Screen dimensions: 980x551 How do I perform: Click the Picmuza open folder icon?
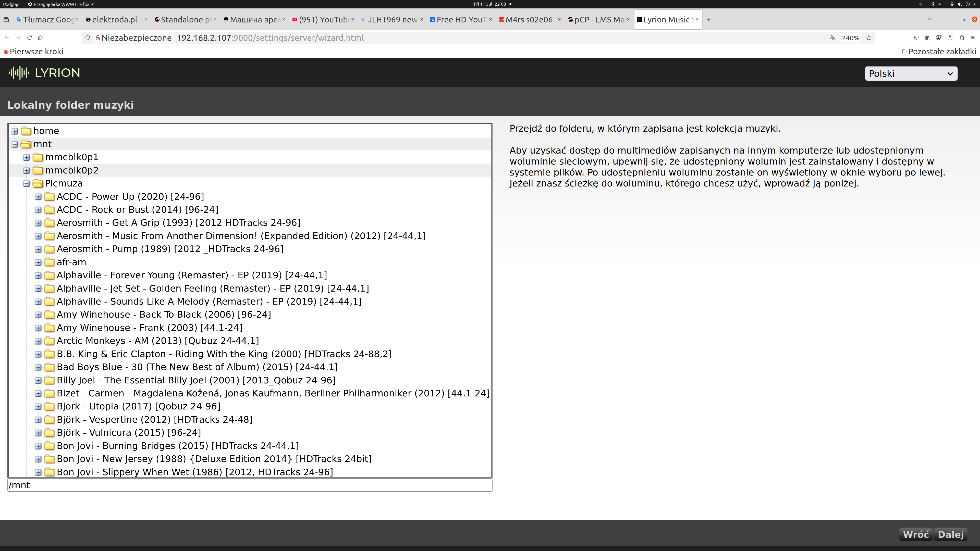point(38,184)
